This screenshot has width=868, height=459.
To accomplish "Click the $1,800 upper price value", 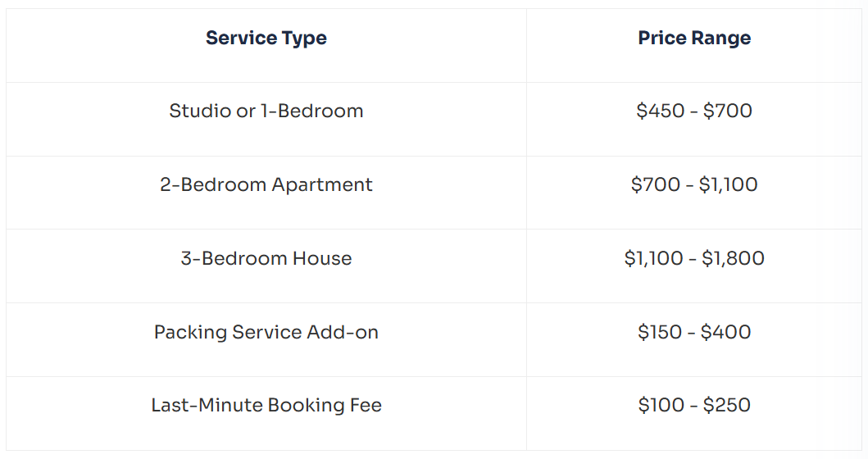I will click(733, 258).
